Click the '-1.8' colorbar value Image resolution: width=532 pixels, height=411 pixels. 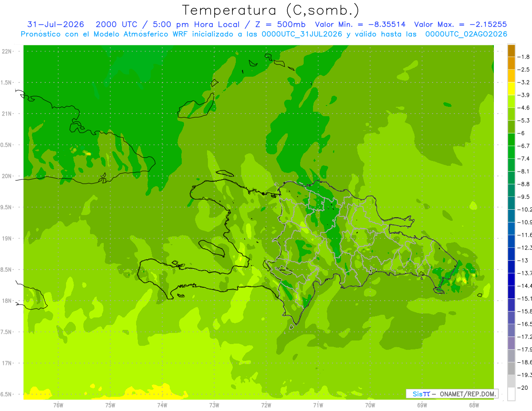524,57
